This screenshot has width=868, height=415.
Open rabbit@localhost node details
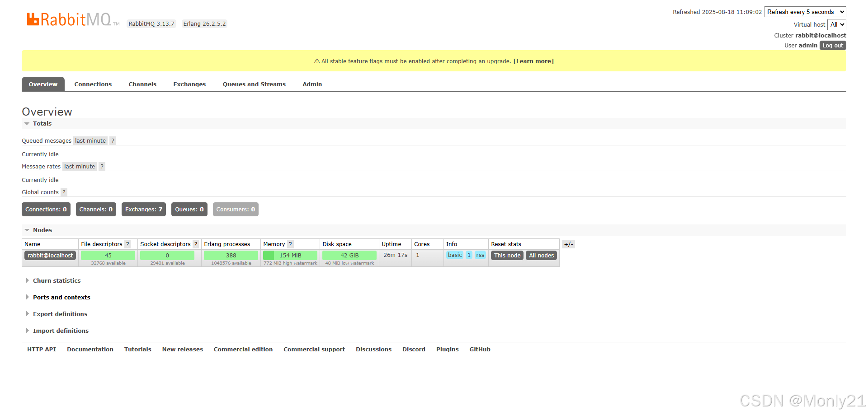coord(50,256)
